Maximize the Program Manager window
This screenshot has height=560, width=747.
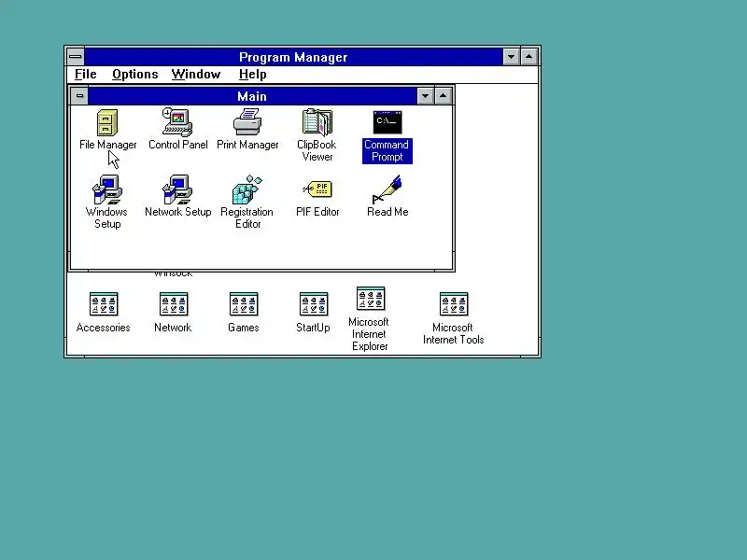(529, 57)
